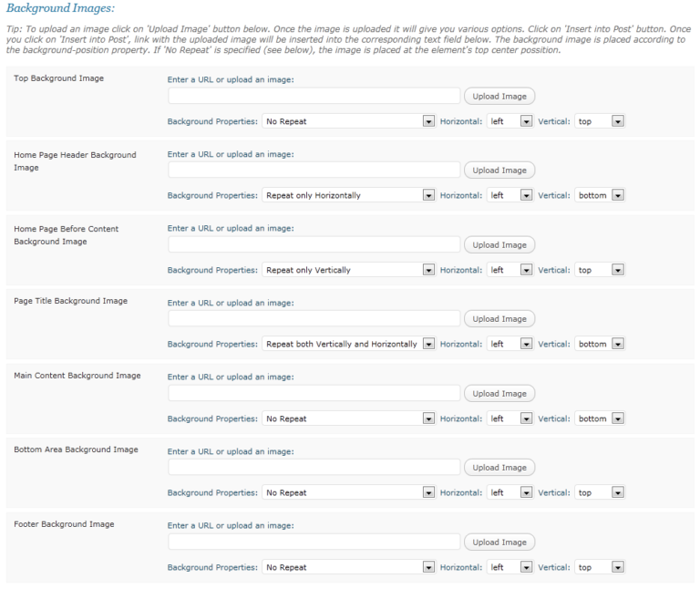Open 'Repeat both Vertically and Horizontally' dropdown
Viewport: 700px width, 589px height.
tap(348, 344)
